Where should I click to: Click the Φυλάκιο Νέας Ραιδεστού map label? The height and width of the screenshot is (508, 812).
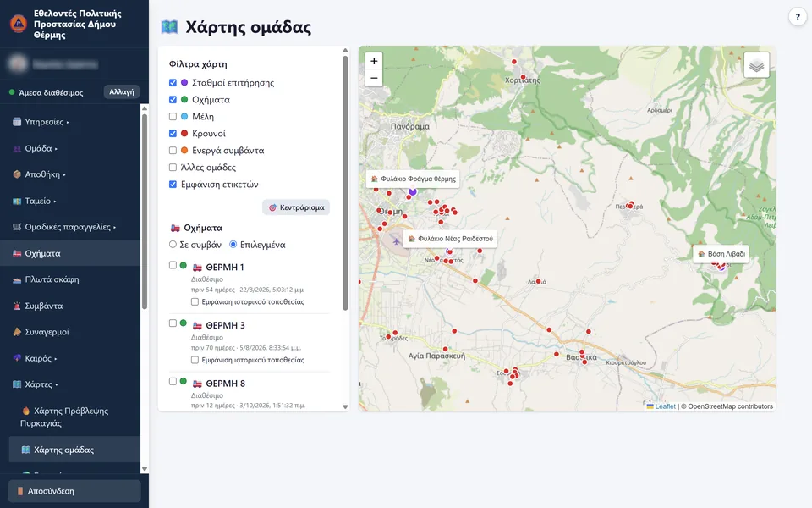coord(450,239)
